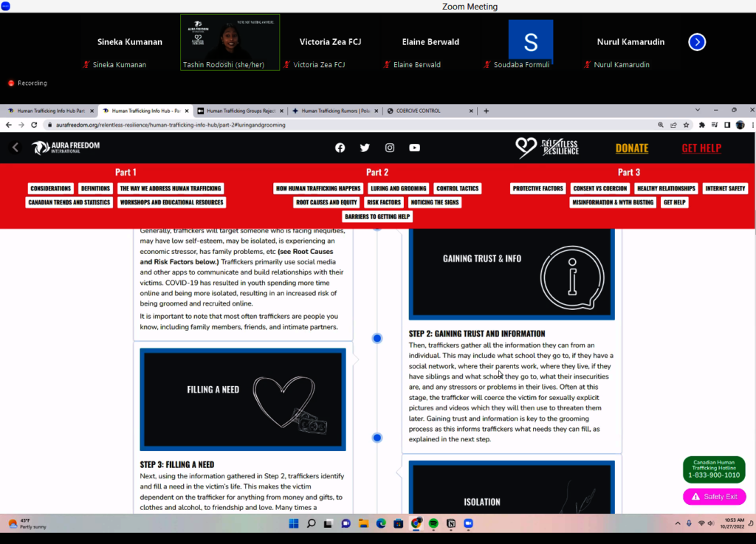Open the Windows Start menu

click(x=294, y=523)
